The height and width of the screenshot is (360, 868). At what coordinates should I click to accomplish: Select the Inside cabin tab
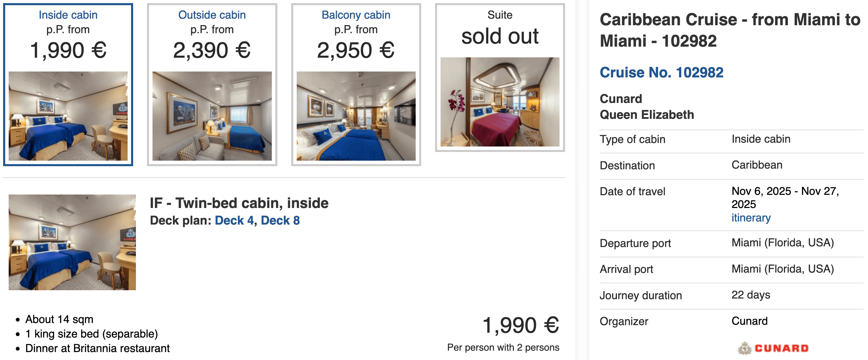point(68,15)
